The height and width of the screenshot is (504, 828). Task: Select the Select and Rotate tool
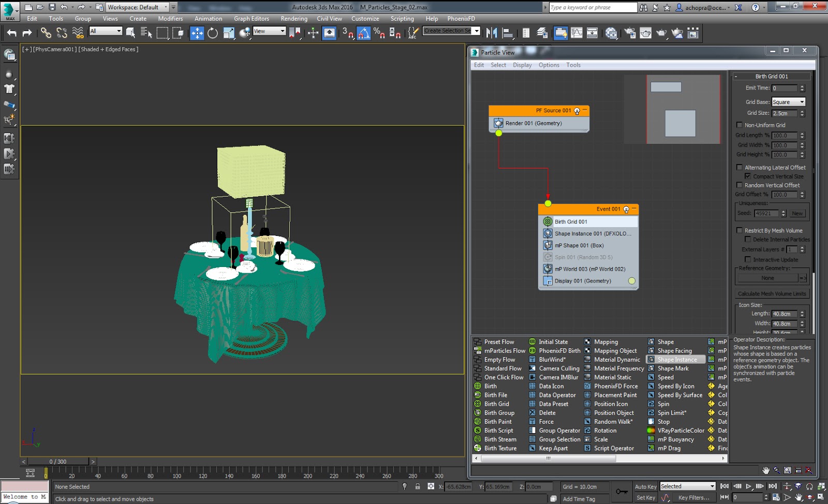coord(213,32)
